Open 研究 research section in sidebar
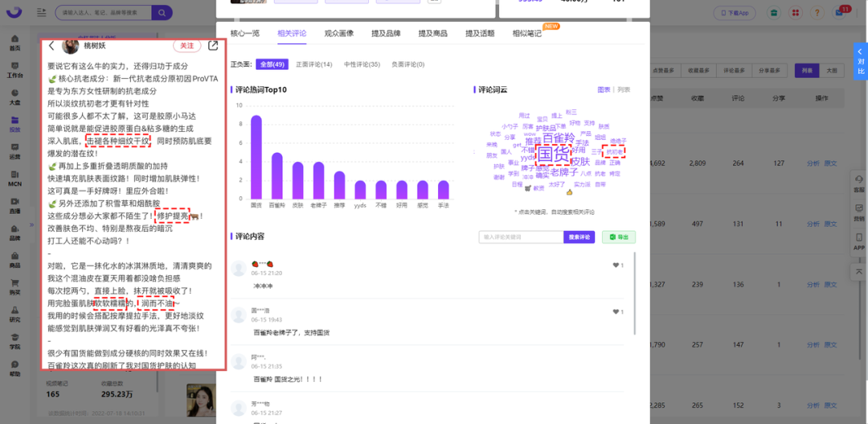The height and width of the screenshot is (424, 868). (15, 314)
